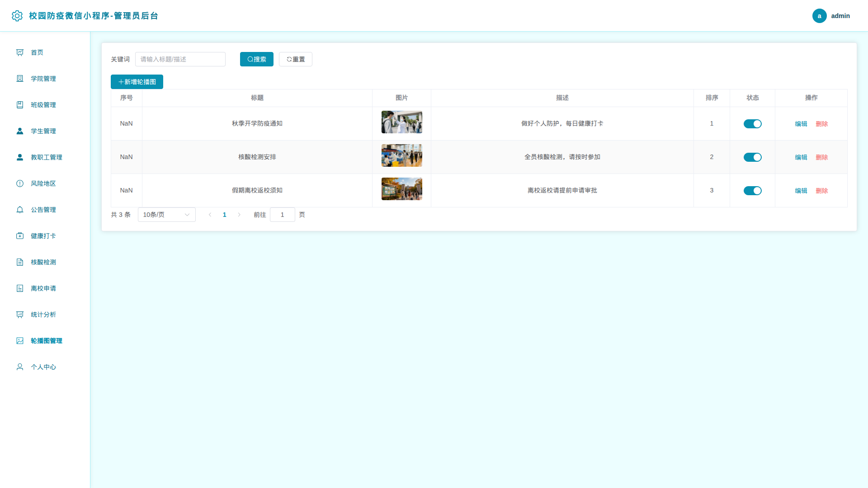Open 个人中心 menu item

(45, 367)
